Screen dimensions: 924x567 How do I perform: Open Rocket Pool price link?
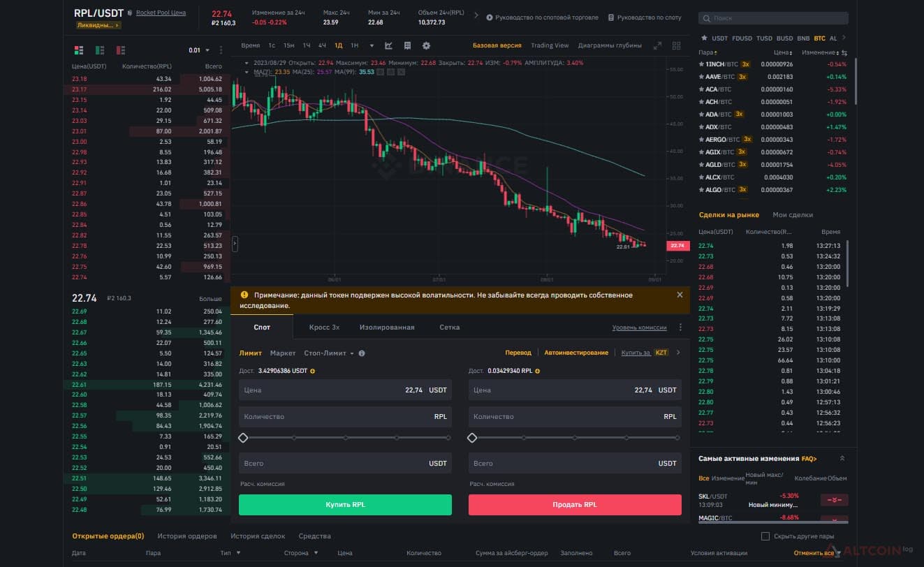161,13
